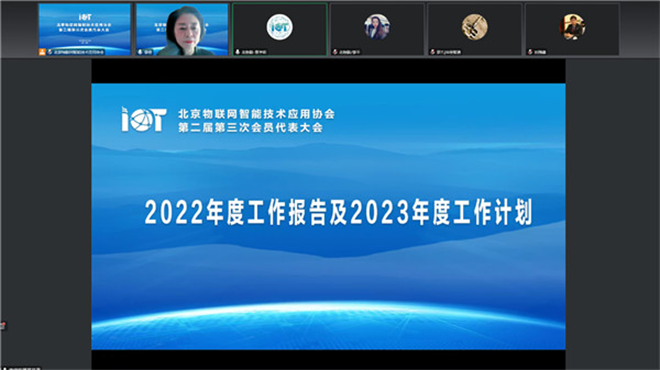
Task: Click the orange host badge on the presenter tile
Action: 42,52
